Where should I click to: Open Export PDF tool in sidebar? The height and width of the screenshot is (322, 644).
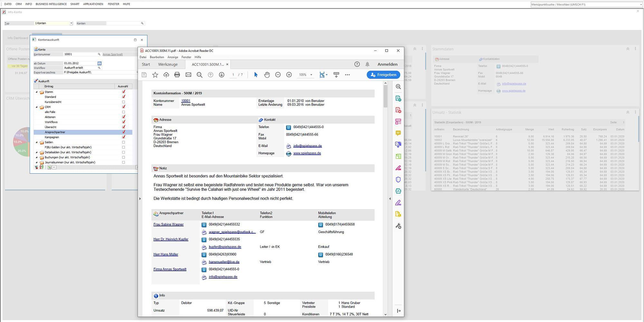398,98
